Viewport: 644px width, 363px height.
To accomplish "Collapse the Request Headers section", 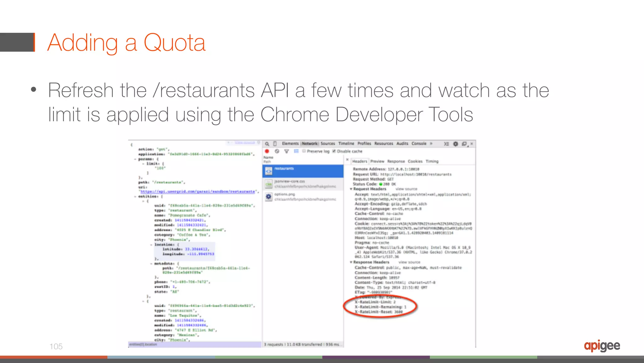I will coord(351,189).
